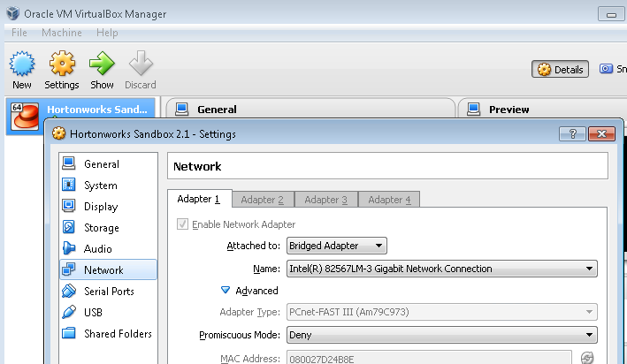This screenshot has width=627, height=364.
Task: Click the USB connector icon
Action: [x=69, y=312]
